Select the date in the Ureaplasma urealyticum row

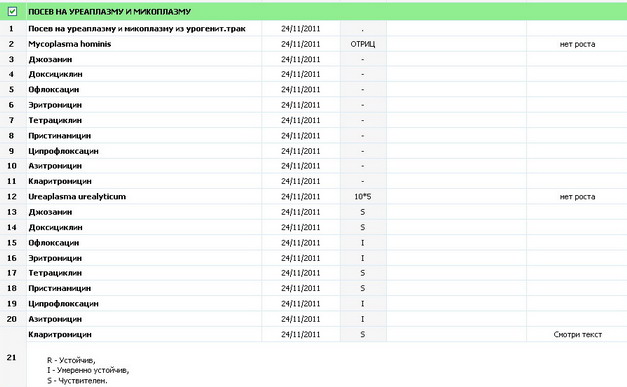(x=300, y=197)
